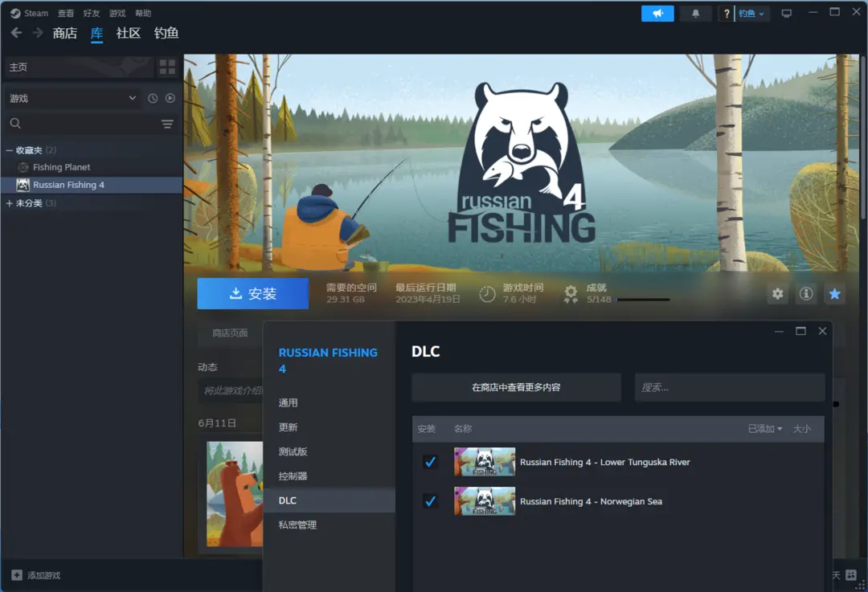Image resolution: width=868 pixels, height=592 pixels.
Task: Click the achievements progress bar
Action: pos(643,300)
